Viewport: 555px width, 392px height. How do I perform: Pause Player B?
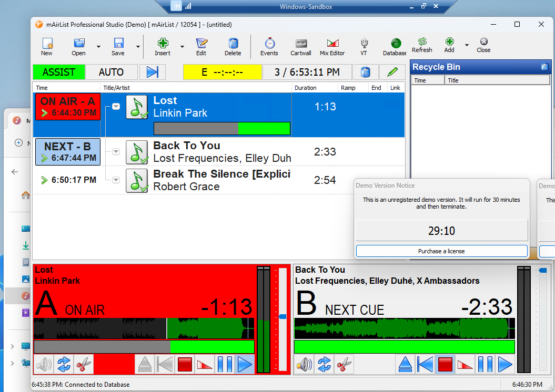[485, 364]
